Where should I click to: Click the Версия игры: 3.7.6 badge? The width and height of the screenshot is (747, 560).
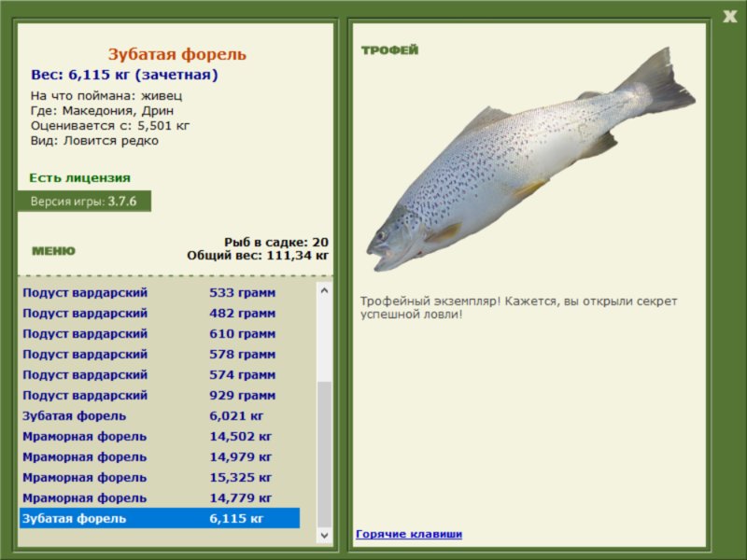(x=84, y=201)
